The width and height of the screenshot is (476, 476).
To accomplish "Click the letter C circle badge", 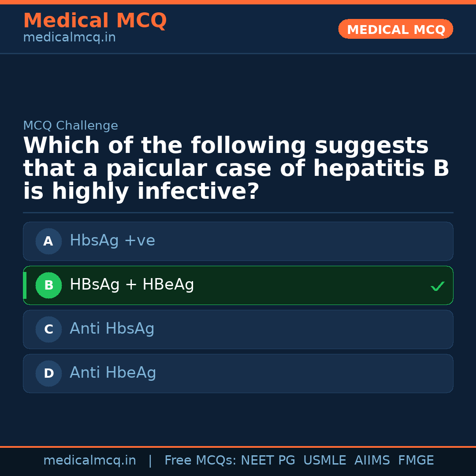I will (x=48, y=329).
